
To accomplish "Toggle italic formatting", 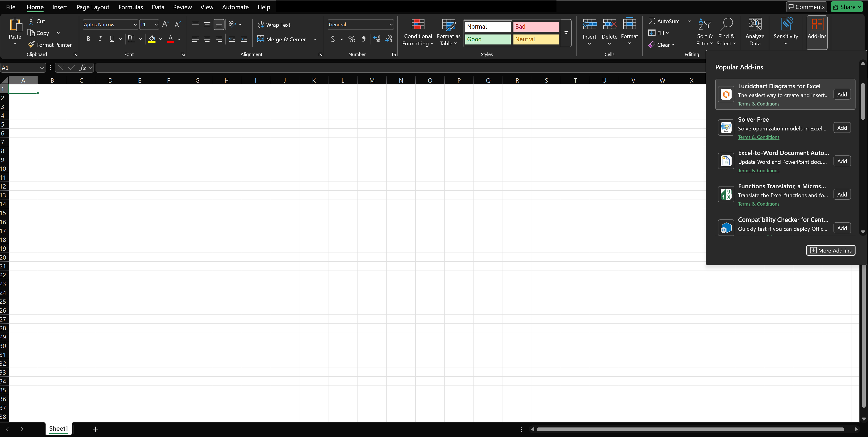I will pos(100,39).
